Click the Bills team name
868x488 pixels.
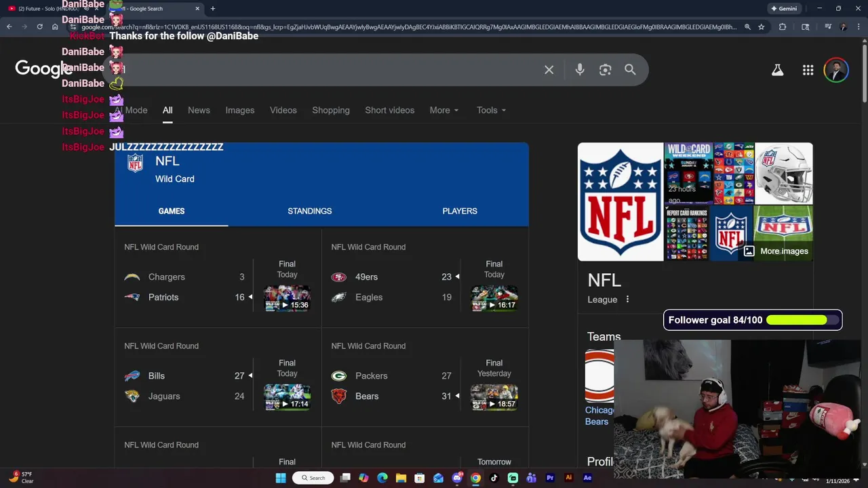tap(157, 375)
